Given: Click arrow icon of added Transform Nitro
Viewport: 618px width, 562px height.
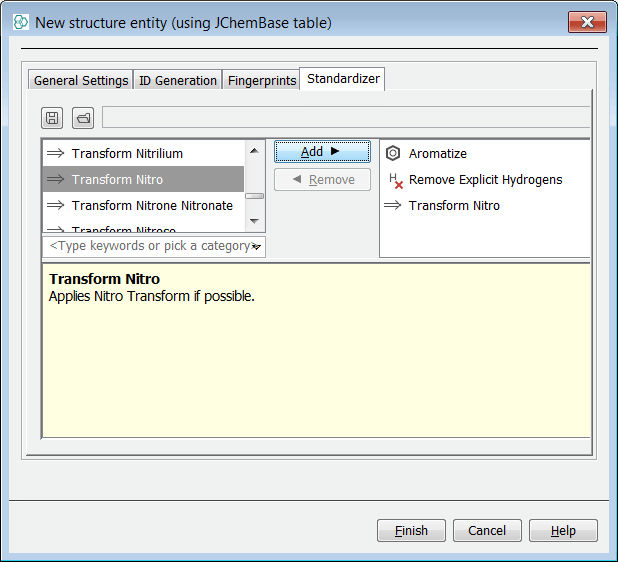Looking at the screenshot, I should tap(393, 206).
